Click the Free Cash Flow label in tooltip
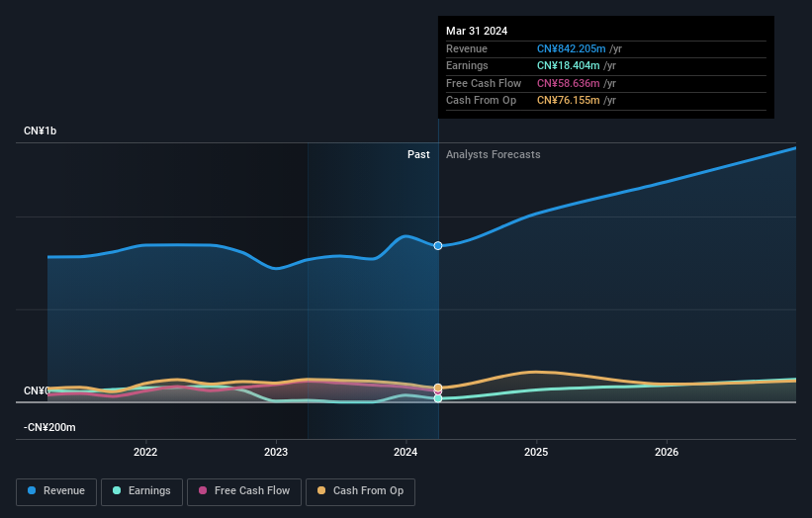812x518 pixels. [484, 83]
